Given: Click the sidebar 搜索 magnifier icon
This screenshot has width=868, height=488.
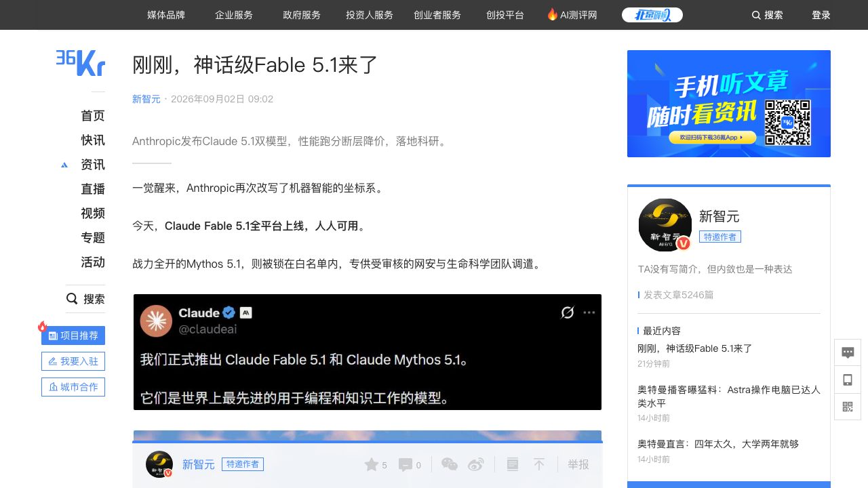Looking at the screenshot, I should click(72, 299).
